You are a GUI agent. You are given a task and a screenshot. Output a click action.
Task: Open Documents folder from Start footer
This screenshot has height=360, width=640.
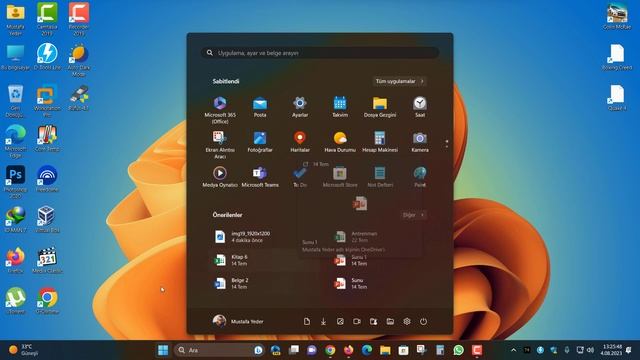[x=307, y=322]
